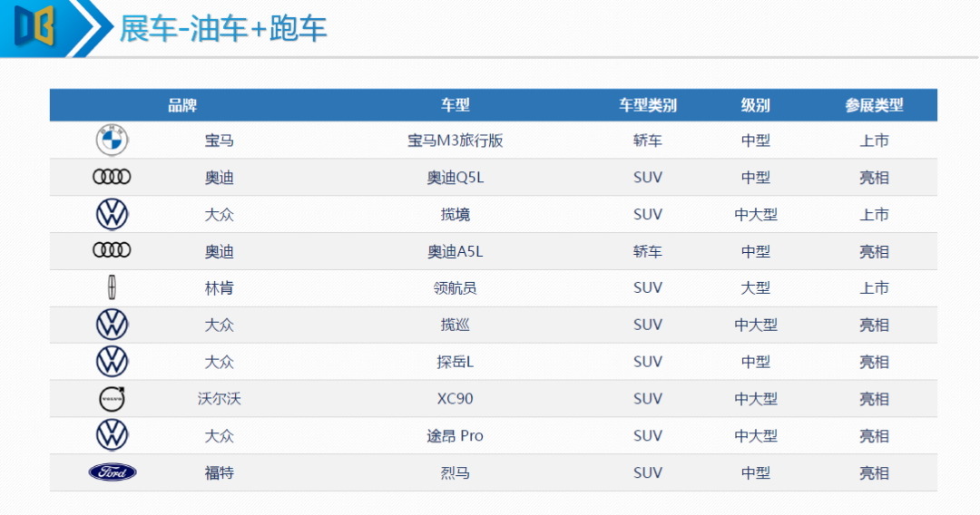Click the 级别 column header
The height and width of the screenshot is (515, 980).
(x=756, y=105)
